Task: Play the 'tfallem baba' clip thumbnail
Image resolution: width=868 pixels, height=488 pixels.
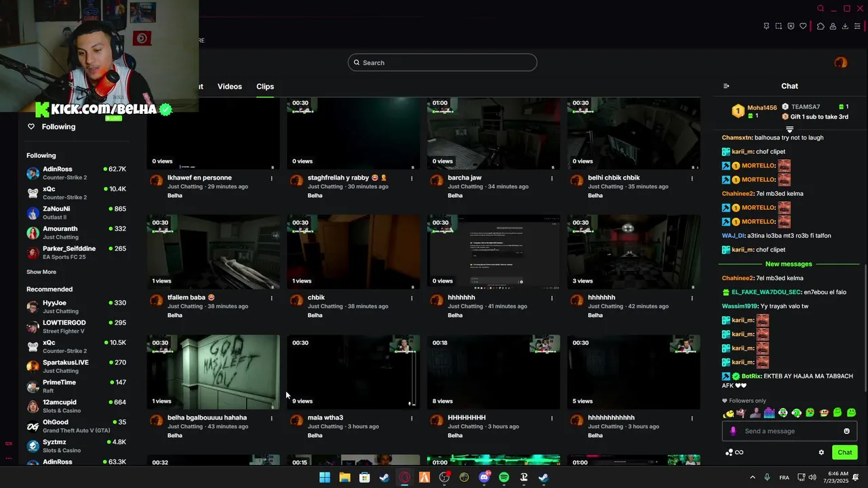Action: coord(214,252)
